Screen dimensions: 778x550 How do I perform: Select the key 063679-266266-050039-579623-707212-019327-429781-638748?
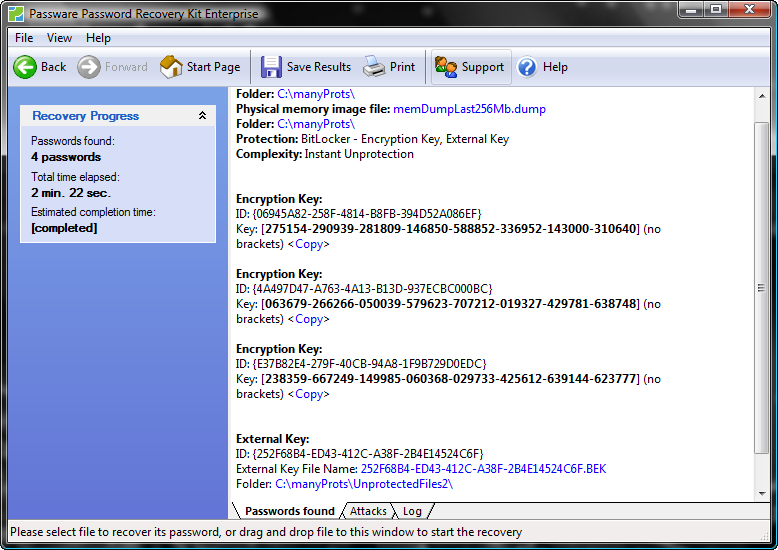[451, 304]
